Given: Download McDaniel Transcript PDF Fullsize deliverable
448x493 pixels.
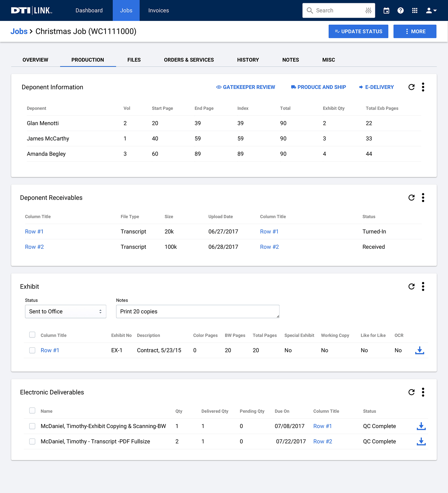Looking at the screenshot, I should (x=421, y=441).
